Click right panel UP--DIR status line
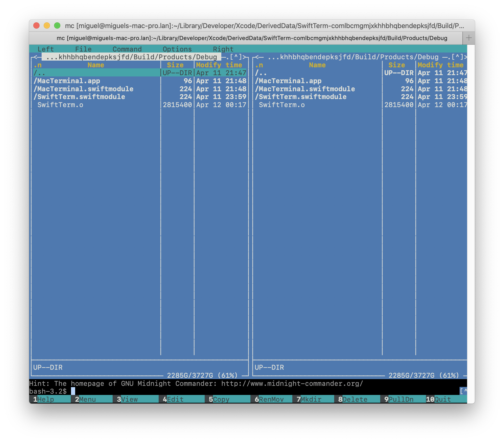This screenshot has width=504, height=442. click(x=269, y=367)
